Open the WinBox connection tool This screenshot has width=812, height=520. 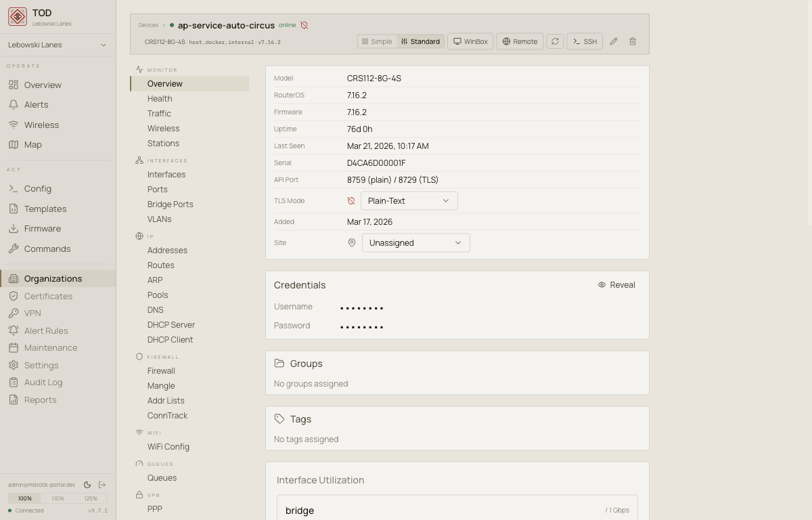(x=470, y=41)
